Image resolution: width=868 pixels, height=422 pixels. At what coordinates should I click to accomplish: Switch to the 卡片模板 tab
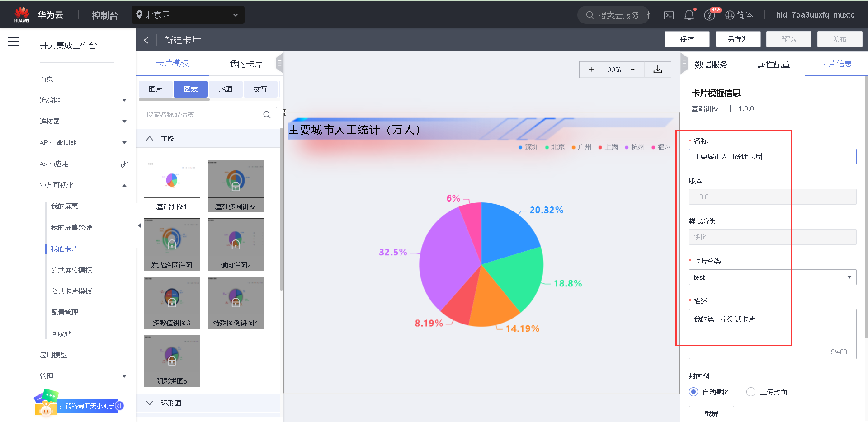click(173, 64)
